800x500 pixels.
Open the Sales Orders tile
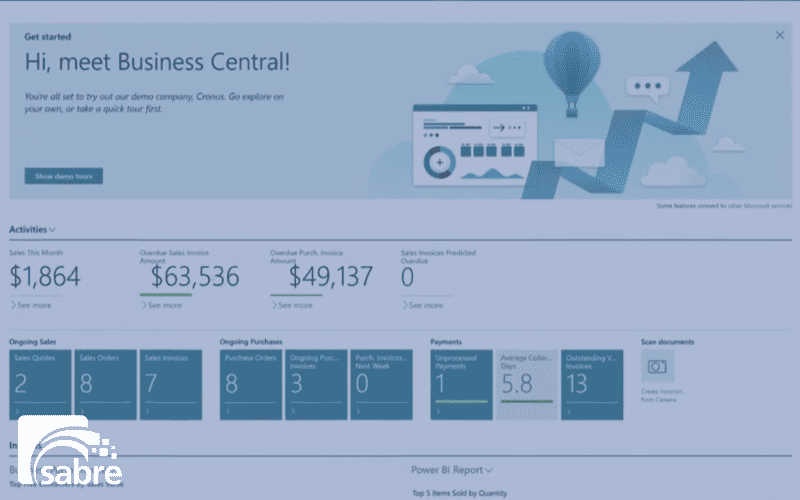coord(106,385)
